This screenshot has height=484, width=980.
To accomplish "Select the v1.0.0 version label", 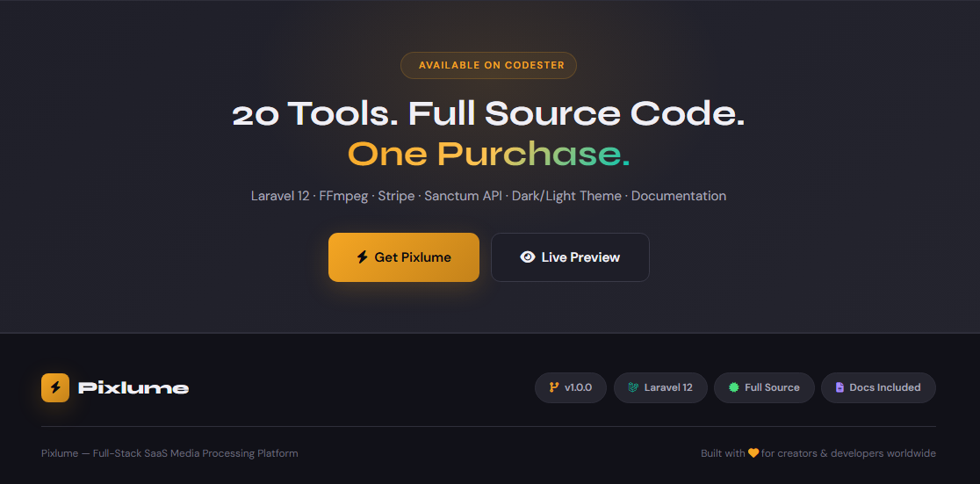I will point(578,387).
